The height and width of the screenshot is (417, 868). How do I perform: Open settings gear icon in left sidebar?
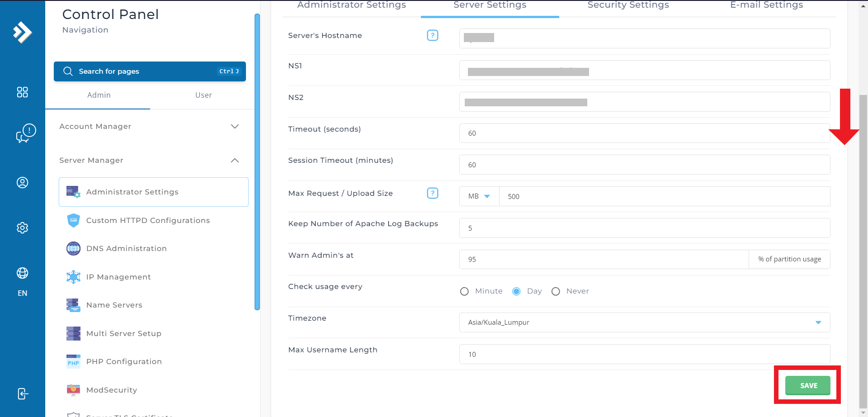click(x=22, y=228)
